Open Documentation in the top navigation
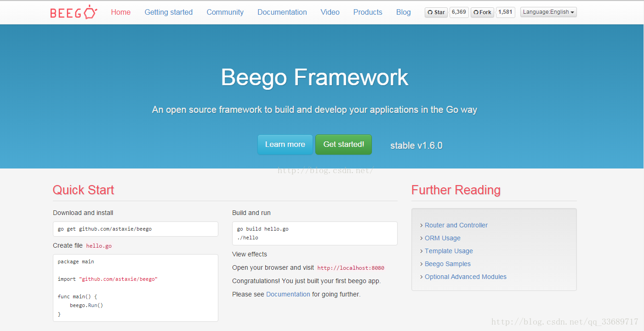This screenshot has height=331, width=644. 282,12
